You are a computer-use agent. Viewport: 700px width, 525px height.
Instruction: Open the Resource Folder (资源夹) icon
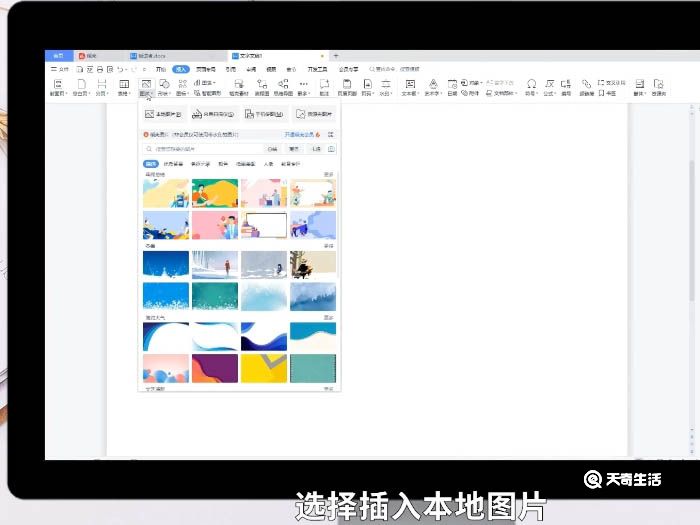tap(658, 84)
